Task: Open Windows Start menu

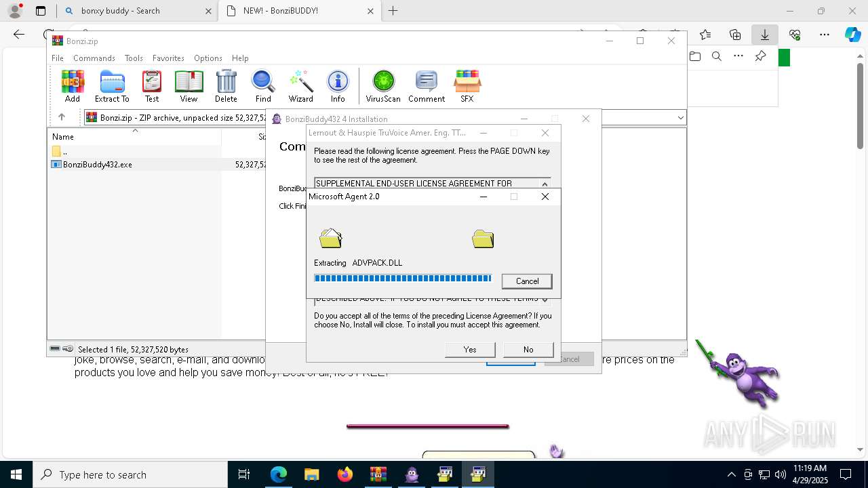Action: click(x=16, y=474)
